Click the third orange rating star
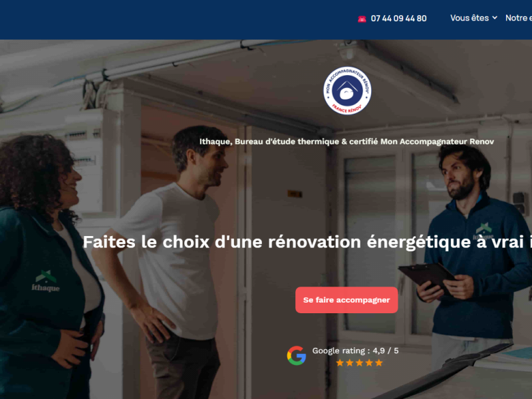The width and height of the screenshot is (532, 399). [x=359, y=362]
